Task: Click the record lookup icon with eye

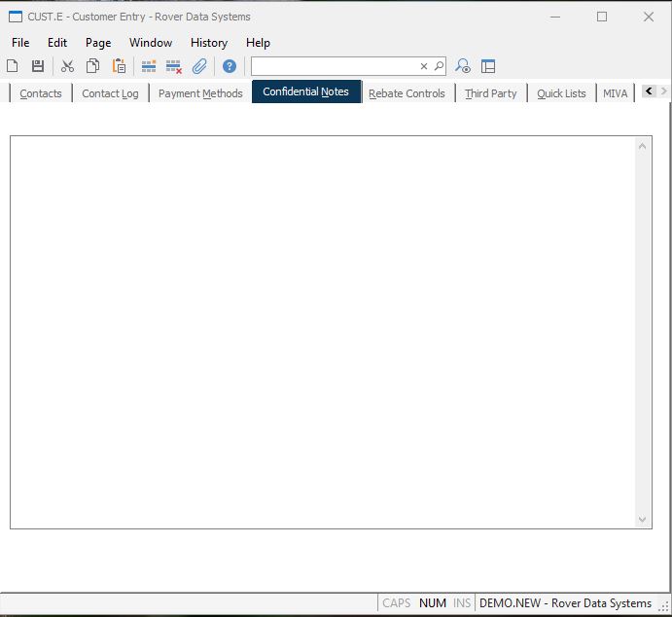Action: (x=463, y=66)
